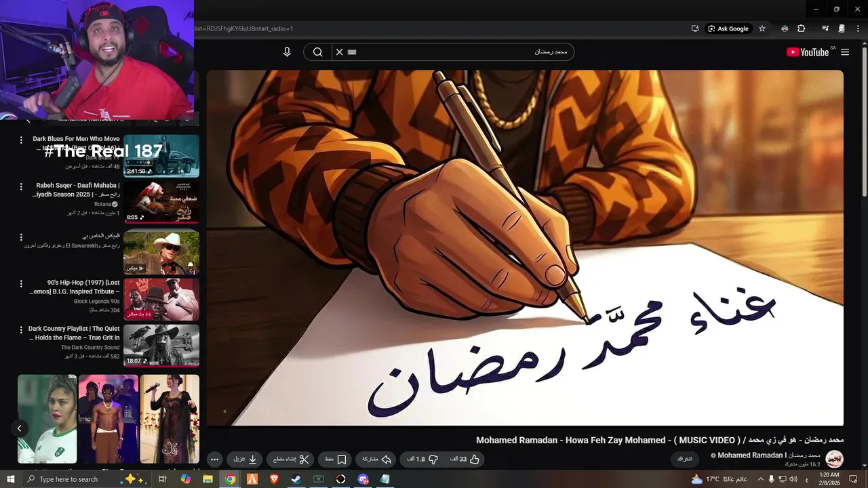Image resolution: width=868 pixels, height=488 pixels.
Task: Open the Windows Start menu
Action: (x=10, y=479)
